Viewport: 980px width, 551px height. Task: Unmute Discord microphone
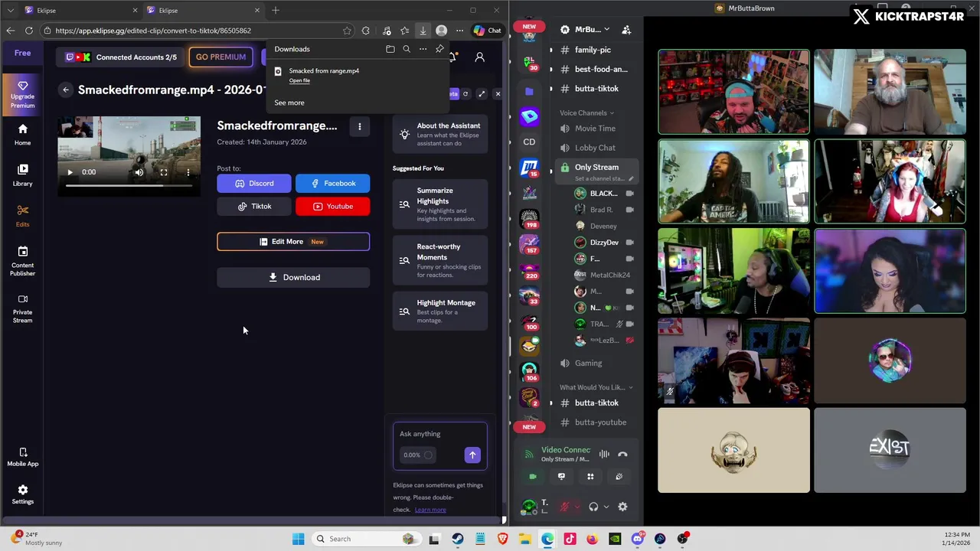pos(564,507)
